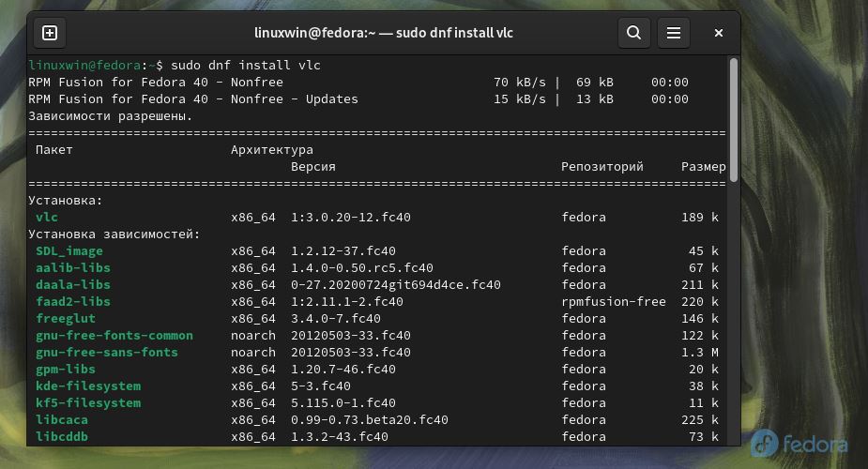This screenshot has height=469, width=868.
Task: Click the terminal vertical scrollbar
Action: pyautogui.click(x=734, y=120)
